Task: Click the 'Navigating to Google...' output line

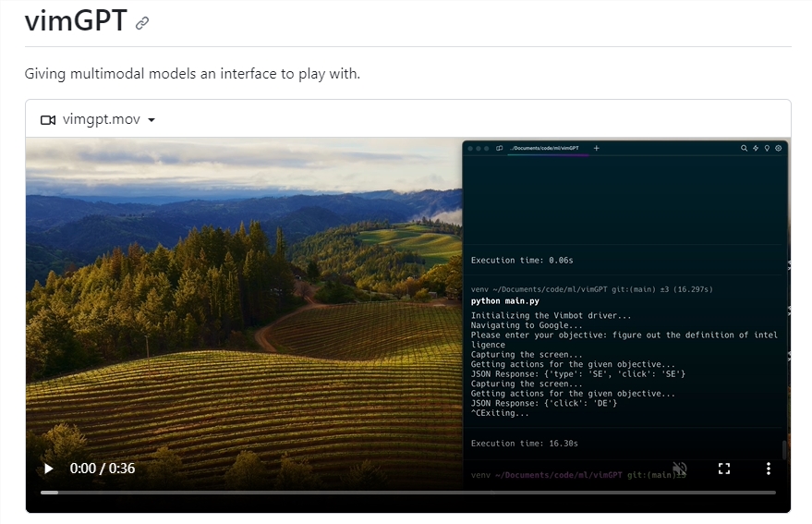Action: (527, 325)
